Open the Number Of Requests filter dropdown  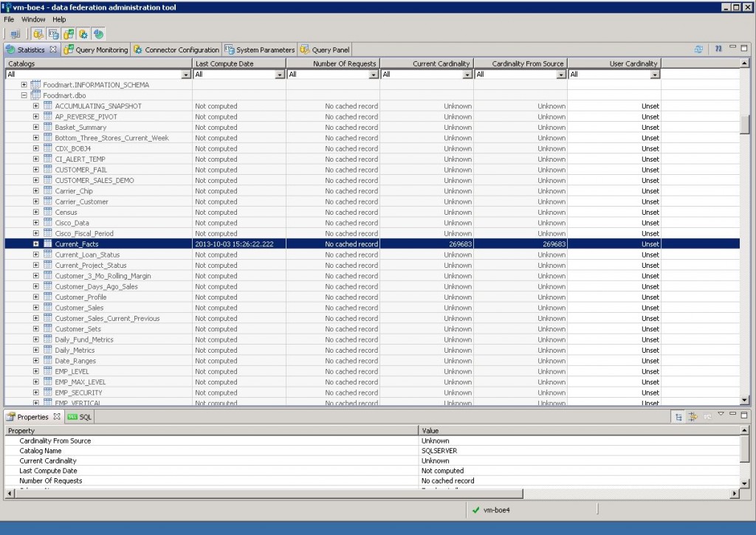[374, 75]
